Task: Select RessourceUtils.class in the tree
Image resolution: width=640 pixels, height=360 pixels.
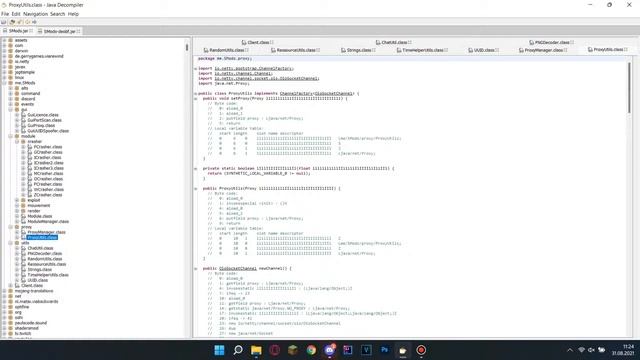Action: [47, 264]
